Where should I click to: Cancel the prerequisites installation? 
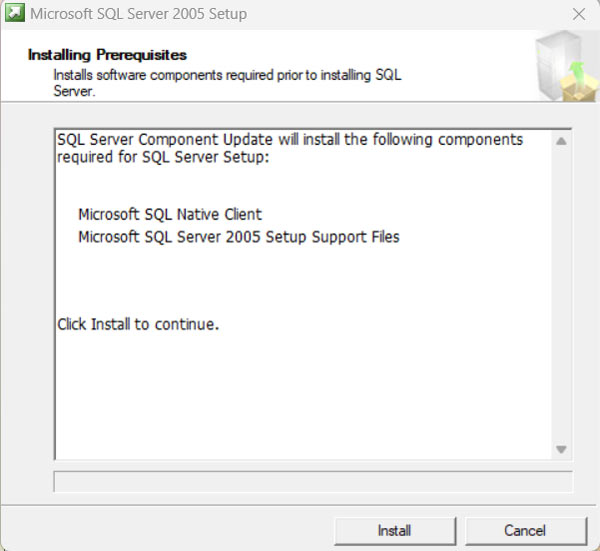(x=524, y=530)
